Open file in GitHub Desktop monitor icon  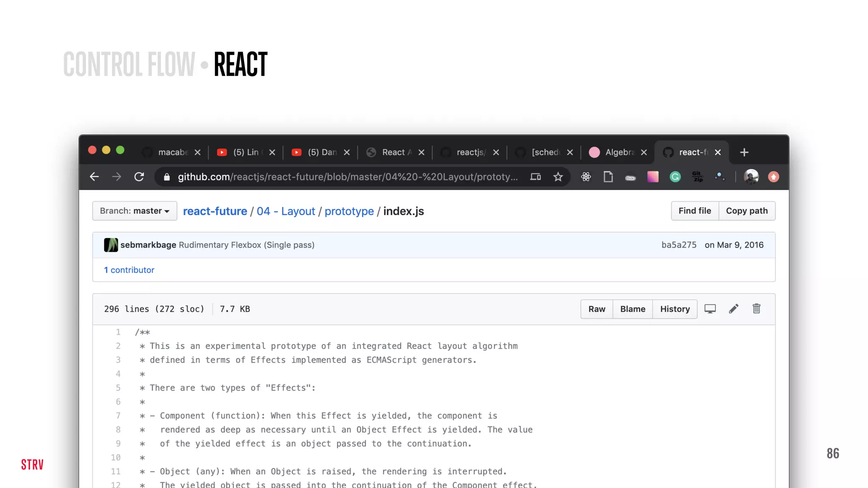point(710,309)
